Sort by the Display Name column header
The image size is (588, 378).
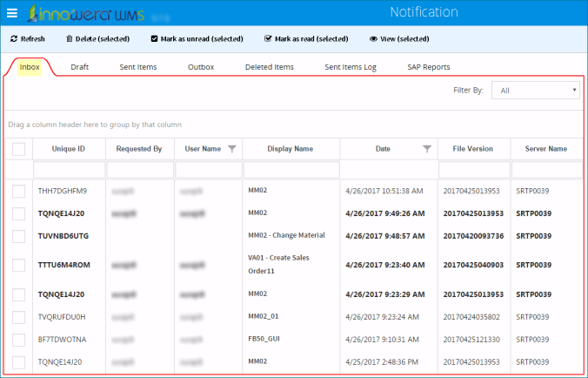pos(291,149)
